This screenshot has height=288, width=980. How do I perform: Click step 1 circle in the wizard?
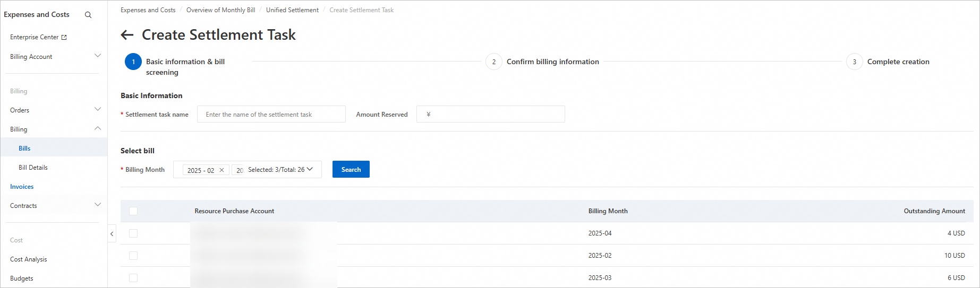tap(133, 62)
